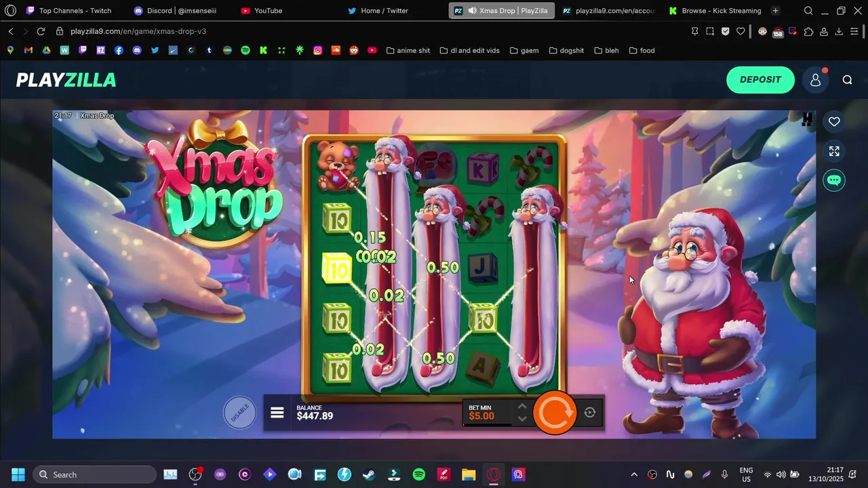The height and width of the screenshot is (488, 868).
Task: Open site search via magnifier icon
Action: coord(847,80)
